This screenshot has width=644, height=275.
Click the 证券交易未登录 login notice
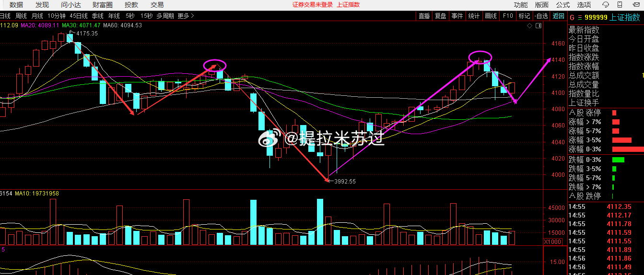point(313,5)
